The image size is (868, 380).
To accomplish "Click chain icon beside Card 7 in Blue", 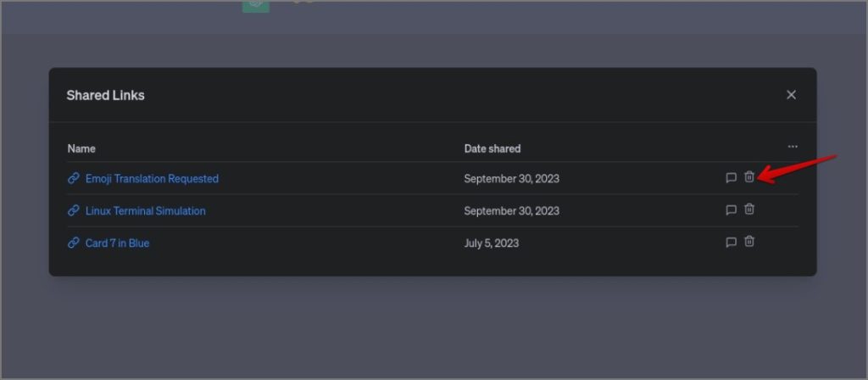I will click(x=73, y=243).
